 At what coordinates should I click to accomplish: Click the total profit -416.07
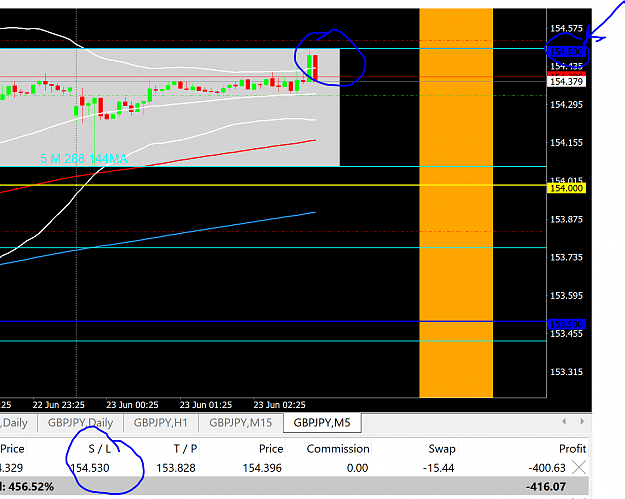pyautogui.click(x=546, y=487)
